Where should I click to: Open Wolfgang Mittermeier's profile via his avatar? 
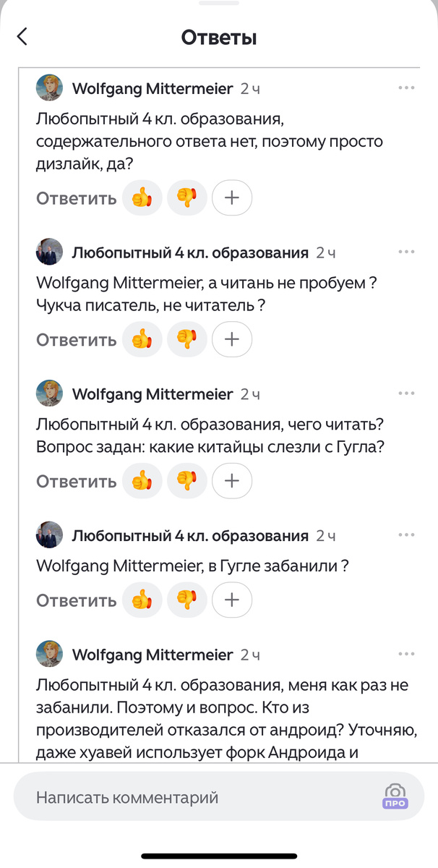point(48,87)
